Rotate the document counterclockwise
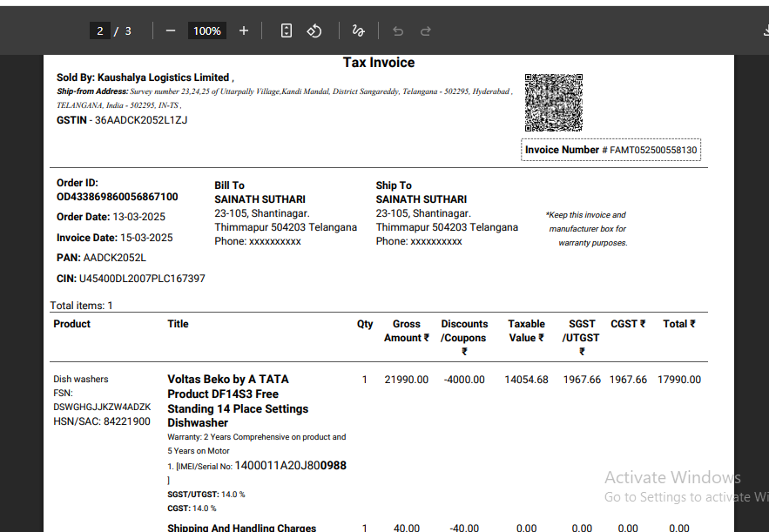 click(x=314, y=30)
